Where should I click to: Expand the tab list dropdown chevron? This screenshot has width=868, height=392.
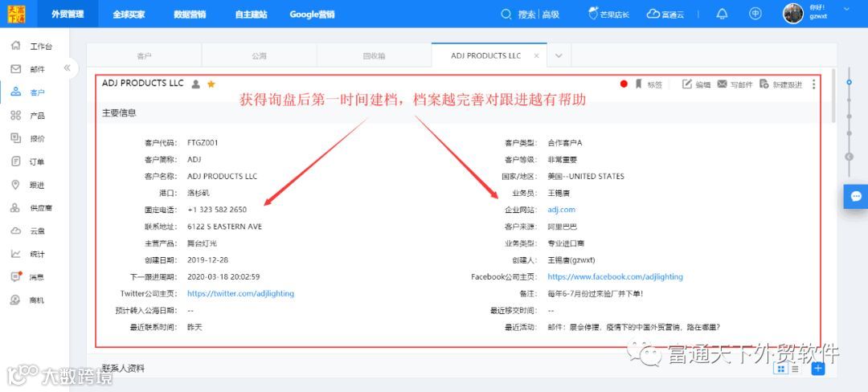pyautogui.click(x=559, y=56)
